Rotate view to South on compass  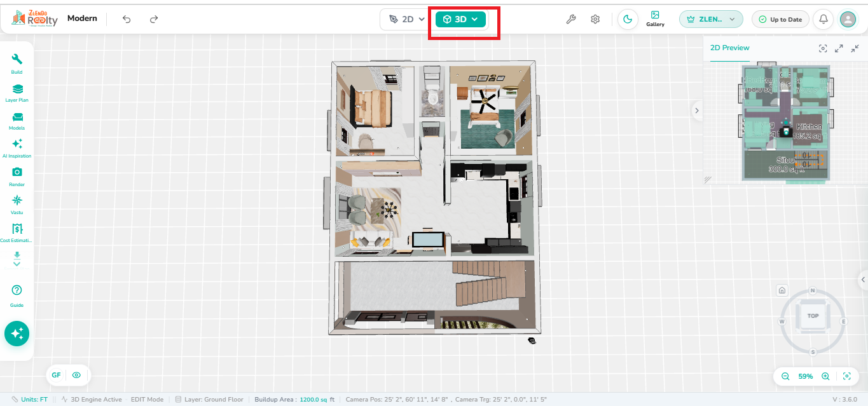(813, 352)
